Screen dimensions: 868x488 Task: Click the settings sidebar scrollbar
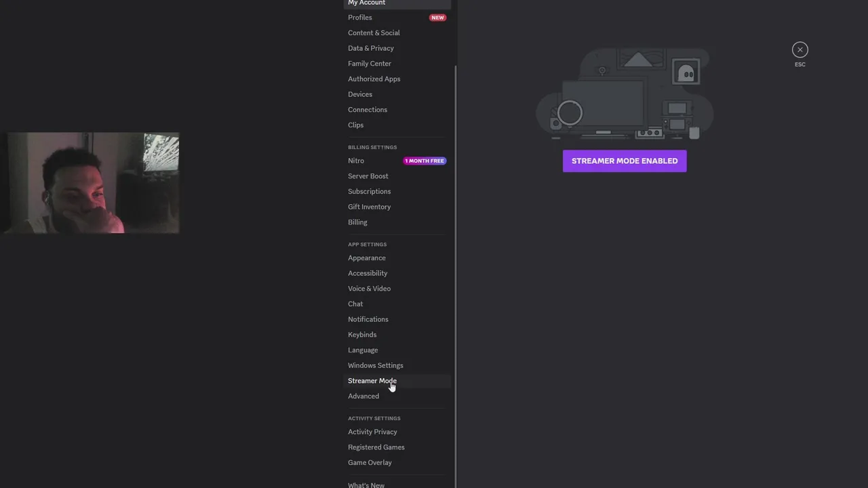pos(456,277)
